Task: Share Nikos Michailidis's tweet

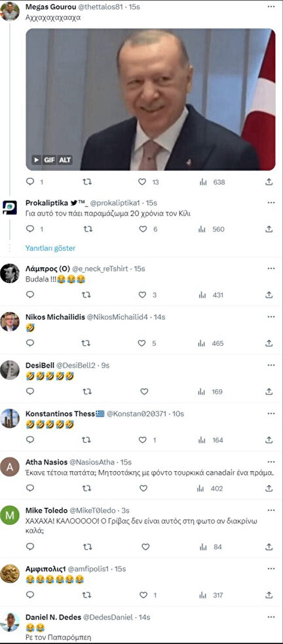Action: click(269, 343)
